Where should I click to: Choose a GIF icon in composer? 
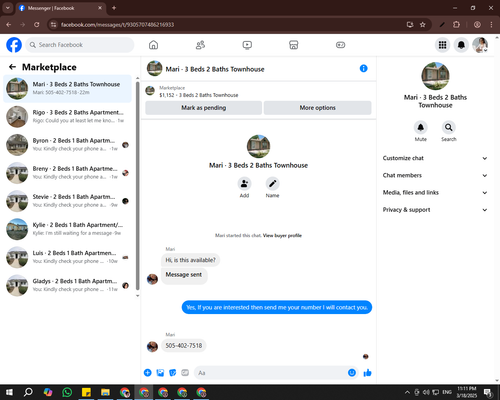[185, 373]
